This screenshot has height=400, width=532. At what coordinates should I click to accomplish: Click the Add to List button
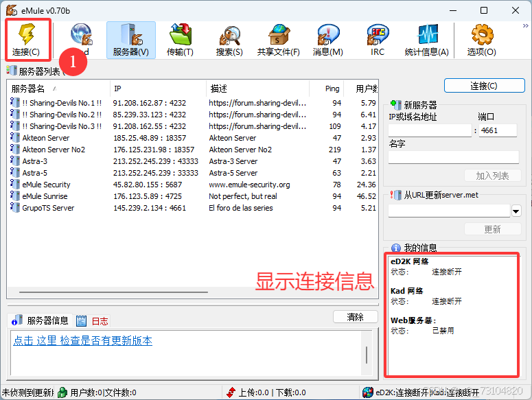493,176
